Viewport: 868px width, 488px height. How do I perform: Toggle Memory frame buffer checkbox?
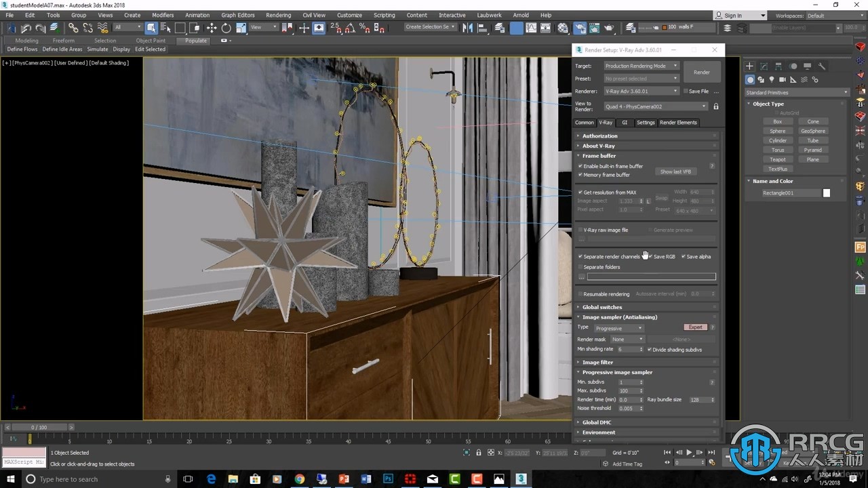coord(580,175)
